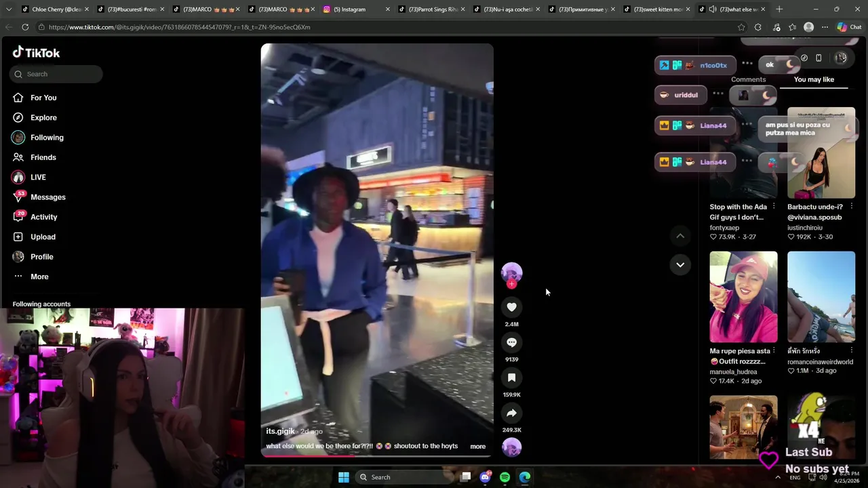Expand the caption with 'more'
This screenshot has height=488, width=868.
(x=478, y=446)
